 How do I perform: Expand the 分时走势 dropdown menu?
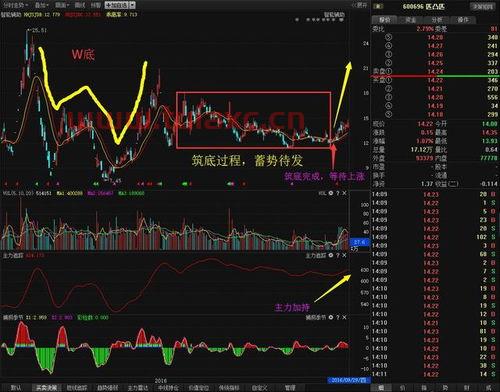pos(16,5)
